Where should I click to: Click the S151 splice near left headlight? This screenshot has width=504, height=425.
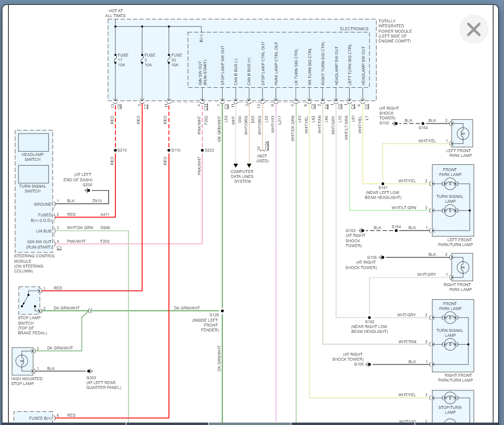click(x=382, y=184)
